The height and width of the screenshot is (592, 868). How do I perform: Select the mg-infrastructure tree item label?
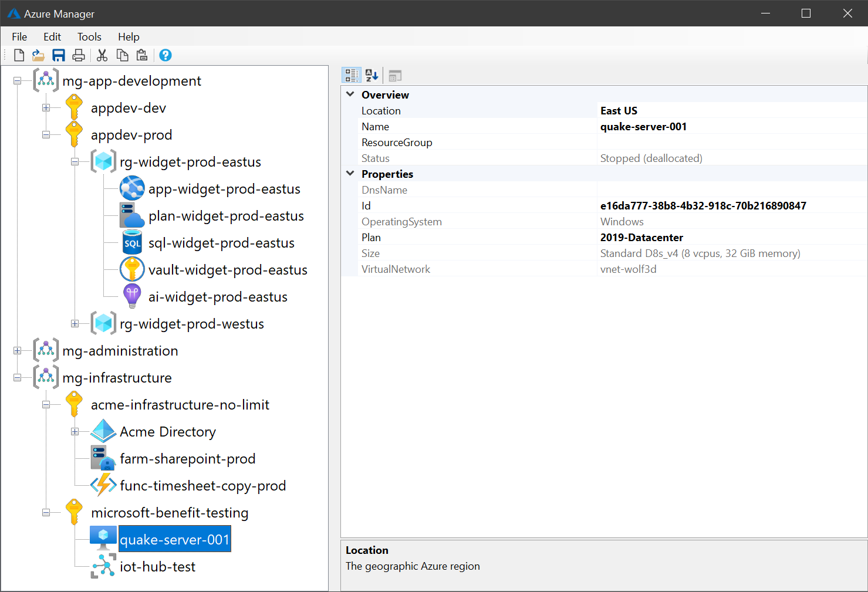point(117,378)
